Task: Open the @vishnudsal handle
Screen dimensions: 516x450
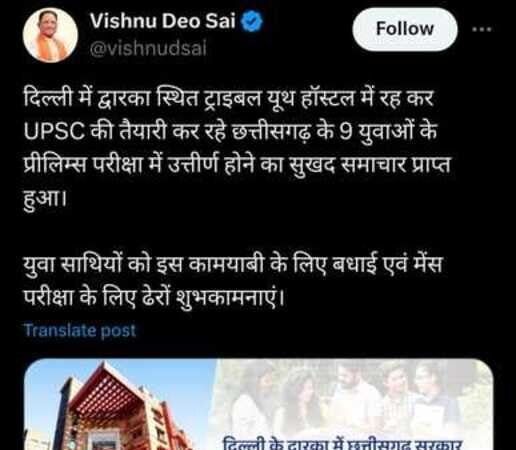Action: click(x=148, y=49)
